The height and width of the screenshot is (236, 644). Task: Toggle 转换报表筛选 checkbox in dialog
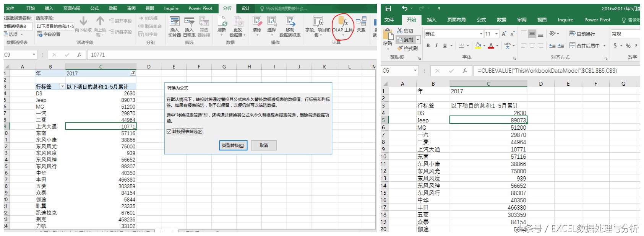(x=169, y=132)
